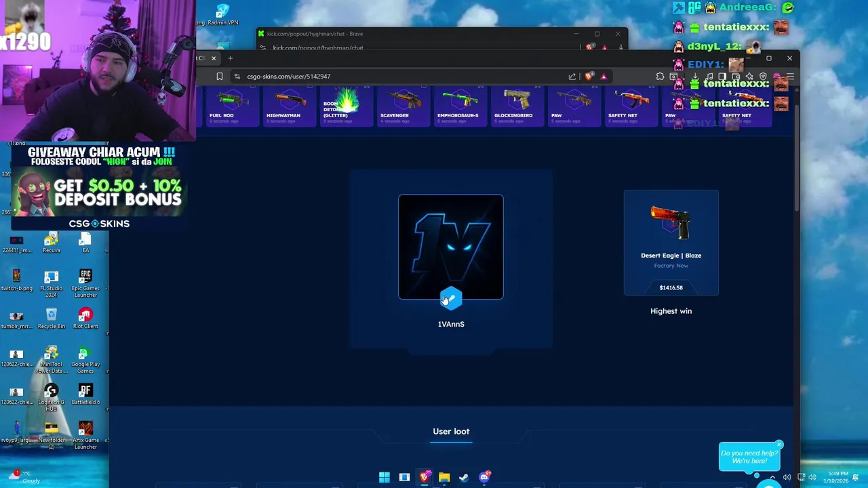Image resolution: width=868 pixels, height=488 pixels.
Task: Click the $1416.58 price on Desert Eagle card
Action: point(671,287)
